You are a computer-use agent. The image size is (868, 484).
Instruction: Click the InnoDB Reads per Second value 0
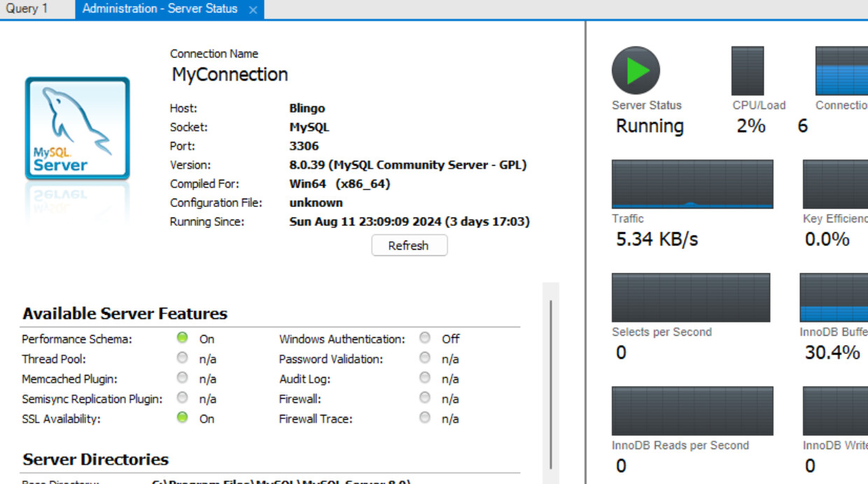(x=621, y=466)
